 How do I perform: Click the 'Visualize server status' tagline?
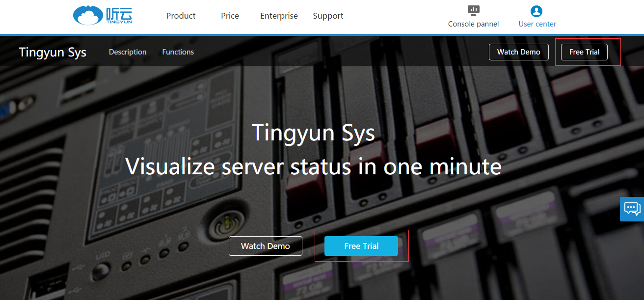tap(313, 166)
